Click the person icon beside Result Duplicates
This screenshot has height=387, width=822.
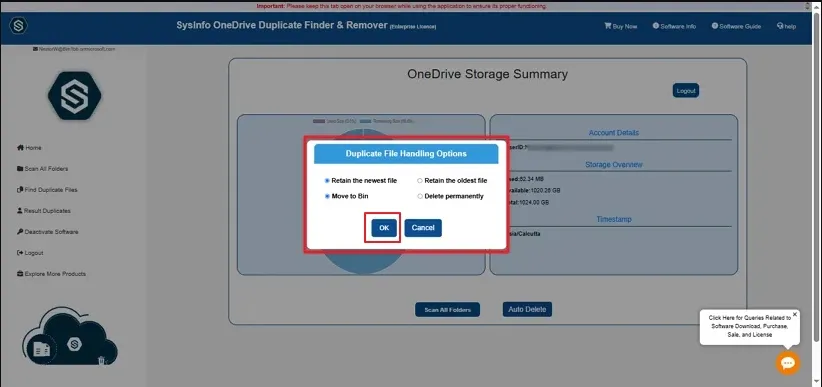(x=20, y=211)
